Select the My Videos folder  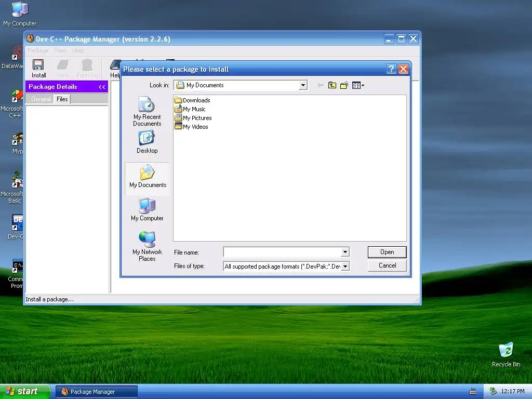coord(191,127)
